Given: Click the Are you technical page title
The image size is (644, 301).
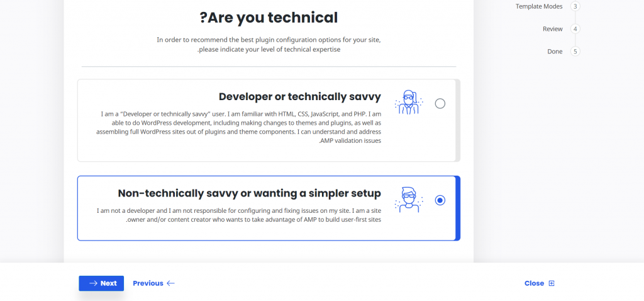Looking at the screenshot, I should tap(269, 18).
